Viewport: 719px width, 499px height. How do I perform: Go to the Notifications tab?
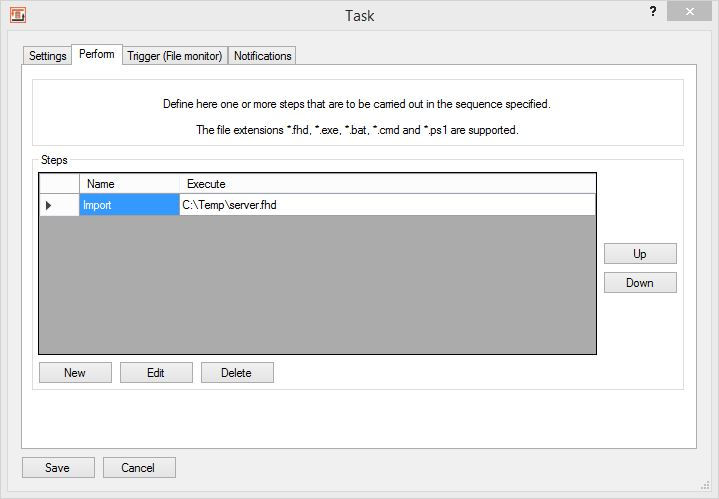point(262,56)
